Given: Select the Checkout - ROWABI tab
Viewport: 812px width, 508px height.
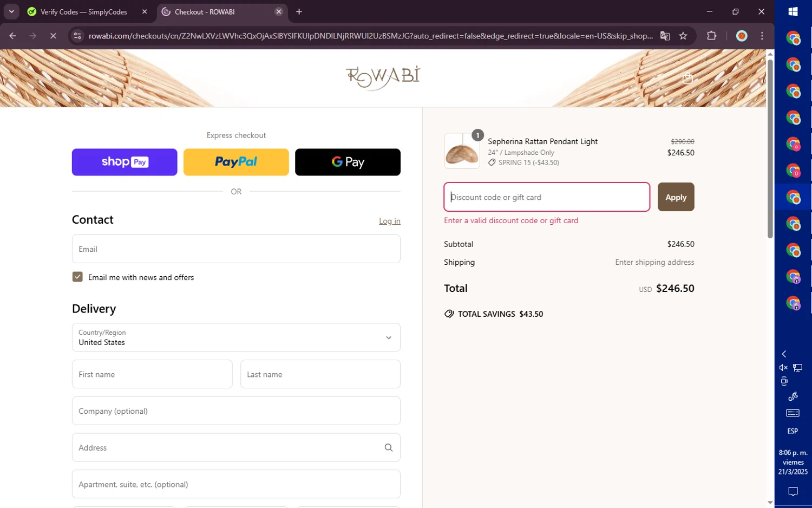Looking at the screenshot, I should tap(222, 11).
